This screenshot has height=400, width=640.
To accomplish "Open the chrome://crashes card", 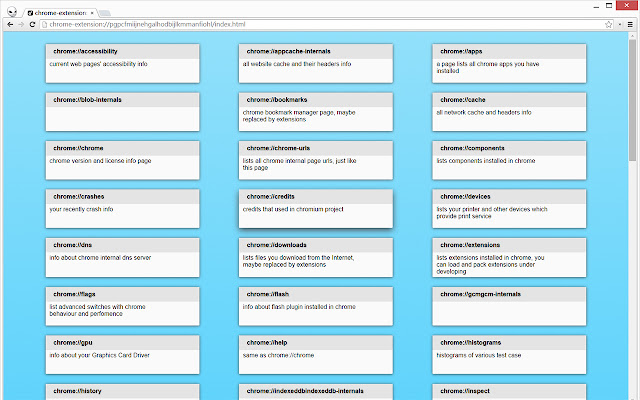I will tap(122, 209).
